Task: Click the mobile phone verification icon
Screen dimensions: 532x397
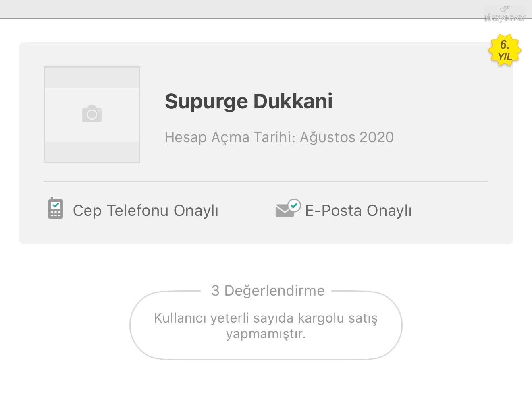Action: (x=56, y=208)
